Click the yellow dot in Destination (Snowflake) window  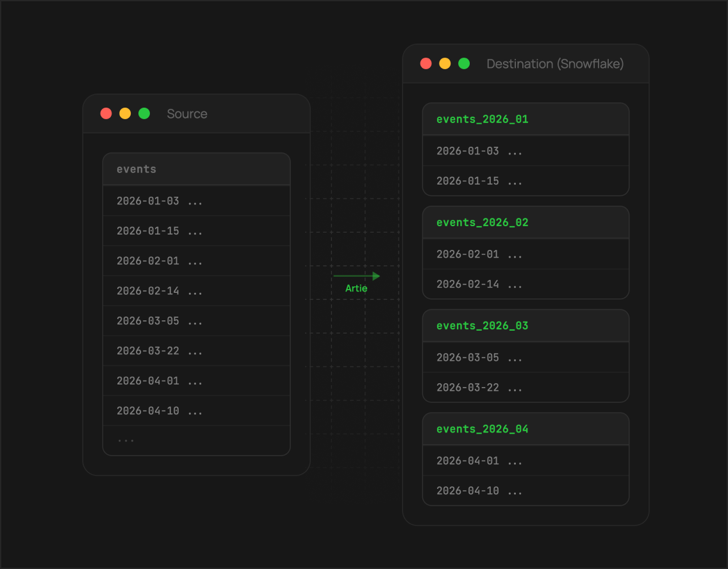(x=445, y=63)
